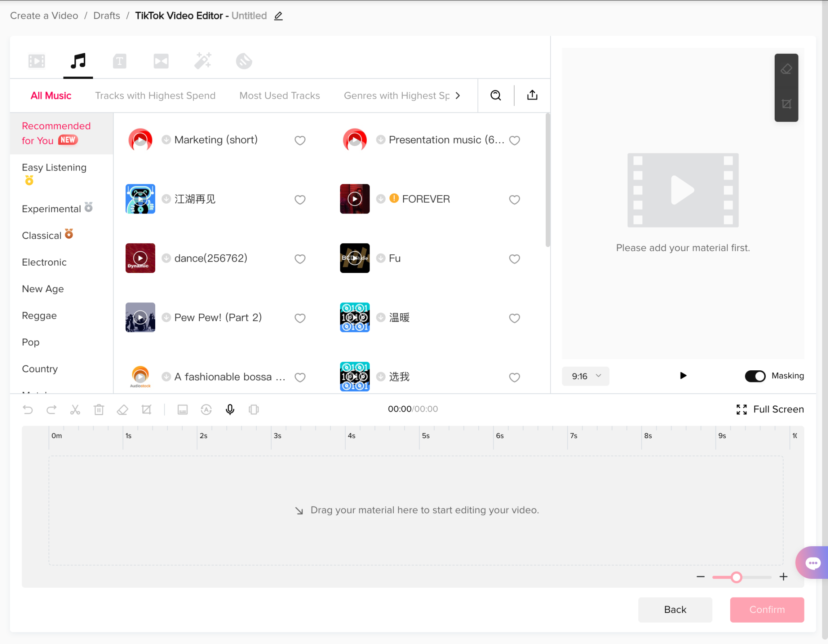Open the chat support bubble
The image size is (828, 644).
point(813,563)
